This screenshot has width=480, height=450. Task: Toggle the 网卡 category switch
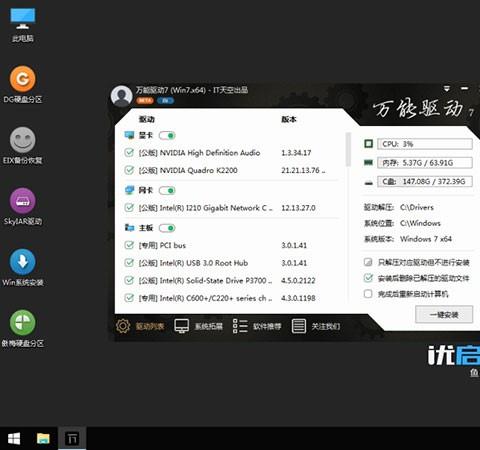point(167,191)
